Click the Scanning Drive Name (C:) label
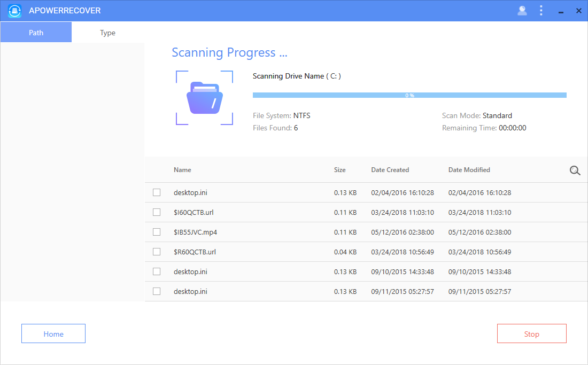 coord(297,76)
